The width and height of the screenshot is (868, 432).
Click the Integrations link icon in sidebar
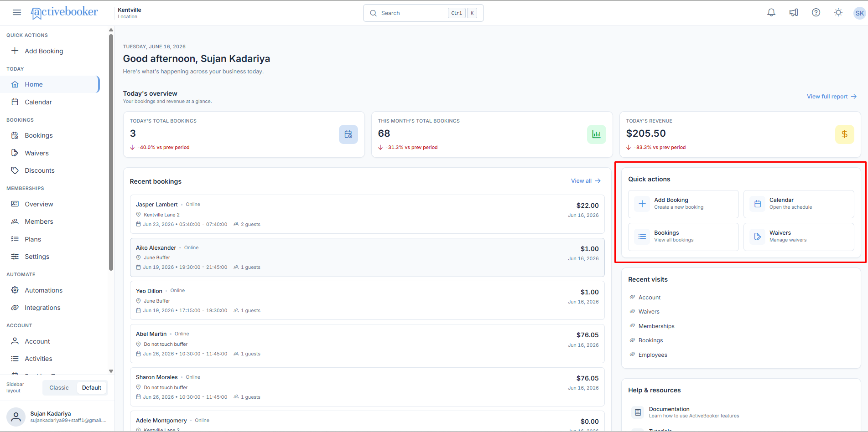[15, 308]
